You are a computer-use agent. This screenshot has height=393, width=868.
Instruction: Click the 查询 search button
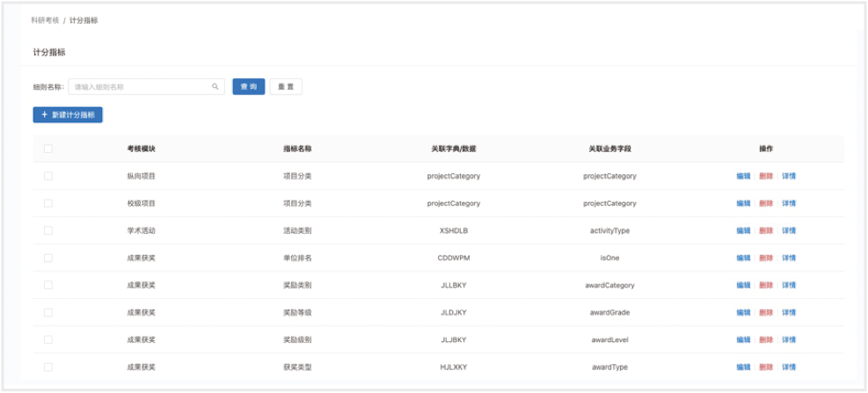[x=248, y=87]
